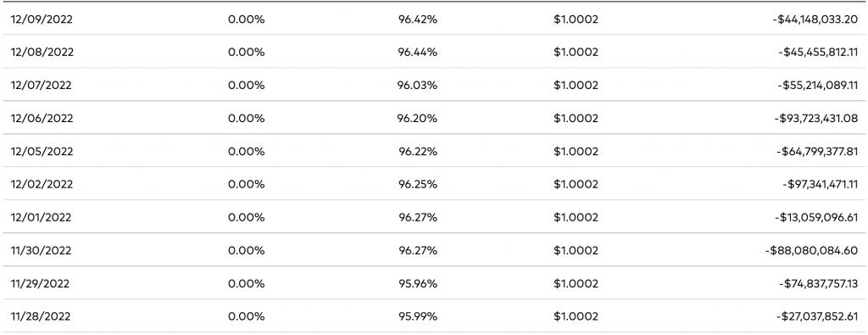Click the -$74,837,757.13 amount

[x=818, y=283]
